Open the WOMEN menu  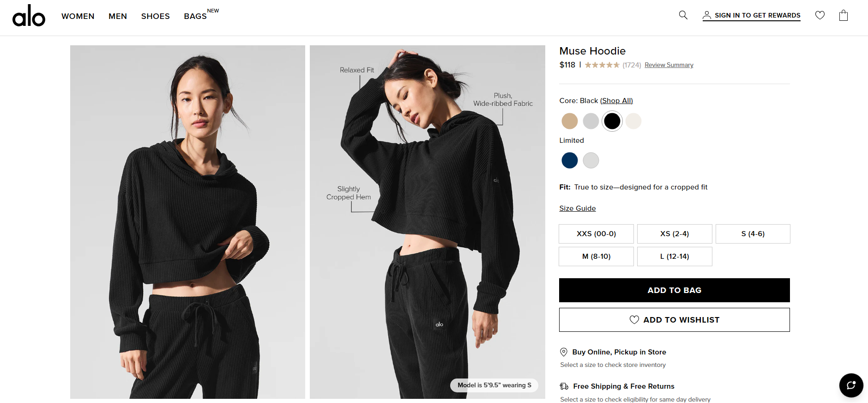coord(78,16)
